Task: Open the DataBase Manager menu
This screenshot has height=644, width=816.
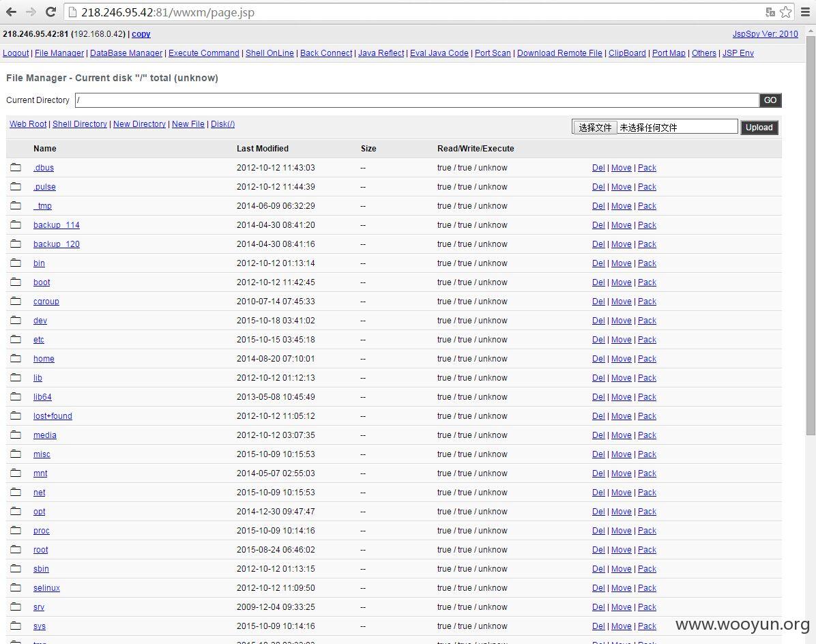Action: tap(126, 53)
